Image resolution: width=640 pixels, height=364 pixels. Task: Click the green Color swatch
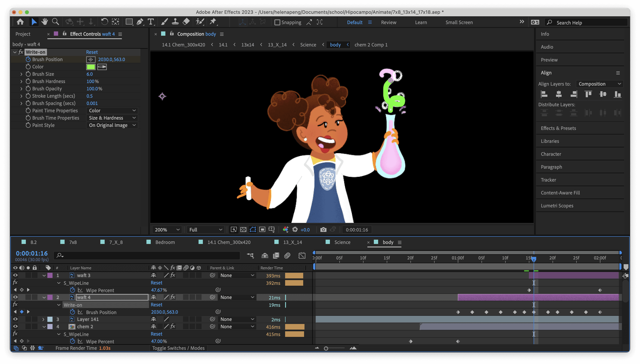91,67
